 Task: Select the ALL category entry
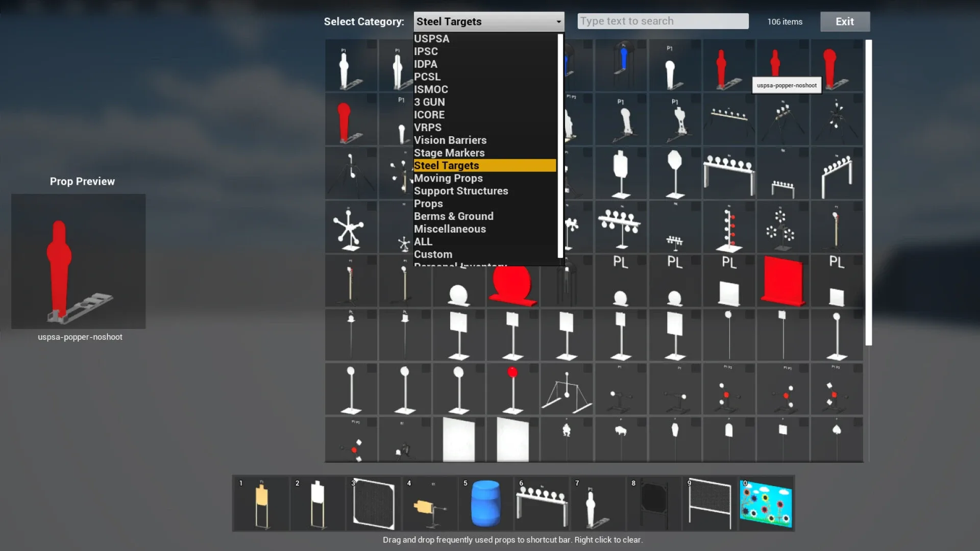[423, 242]
